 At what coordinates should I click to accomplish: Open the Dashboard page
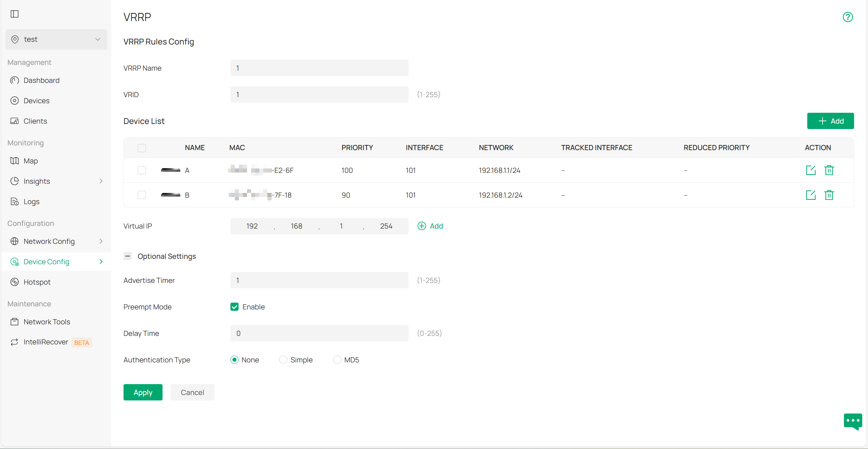pos(41,80)
